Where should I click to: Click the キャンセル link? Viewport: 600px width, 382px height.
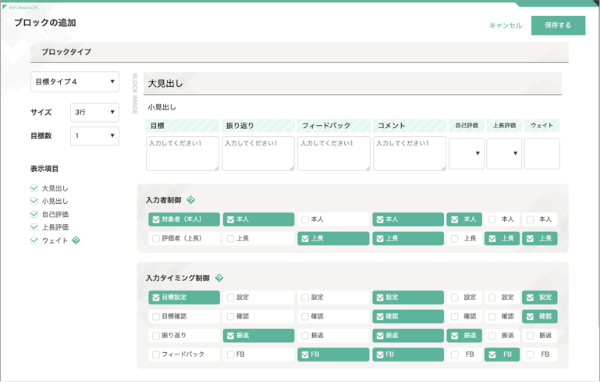pyautogui.click(x=505, y=26)
